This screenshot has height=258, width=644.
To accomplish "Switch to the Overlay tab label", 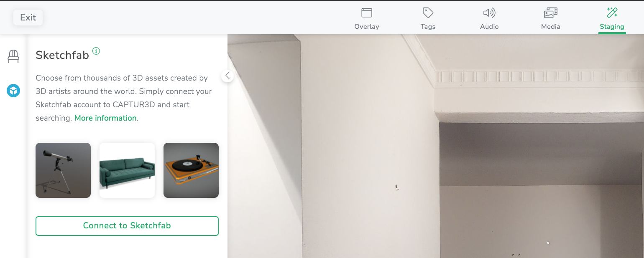I will [367, 26].
